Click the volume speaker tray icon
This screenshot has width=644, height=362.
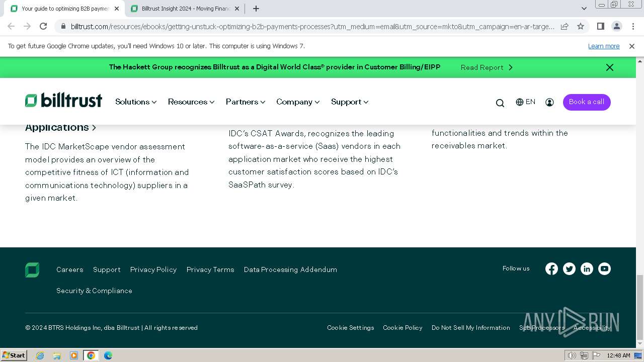click(572, 355)
